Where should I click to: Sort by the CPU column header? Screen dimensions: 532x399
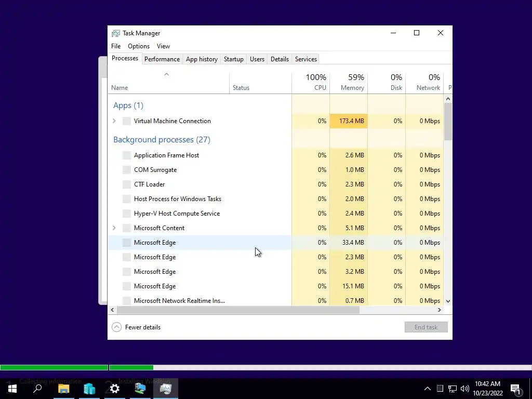311,83
